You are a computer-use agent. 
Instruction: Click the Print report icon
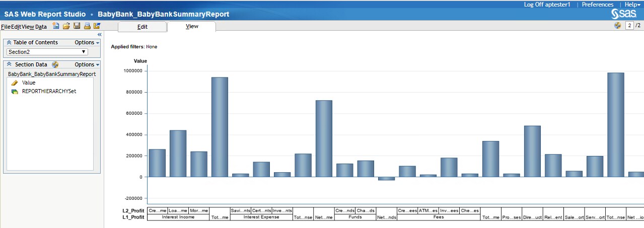pyautogui.click(x=87, y=26)
